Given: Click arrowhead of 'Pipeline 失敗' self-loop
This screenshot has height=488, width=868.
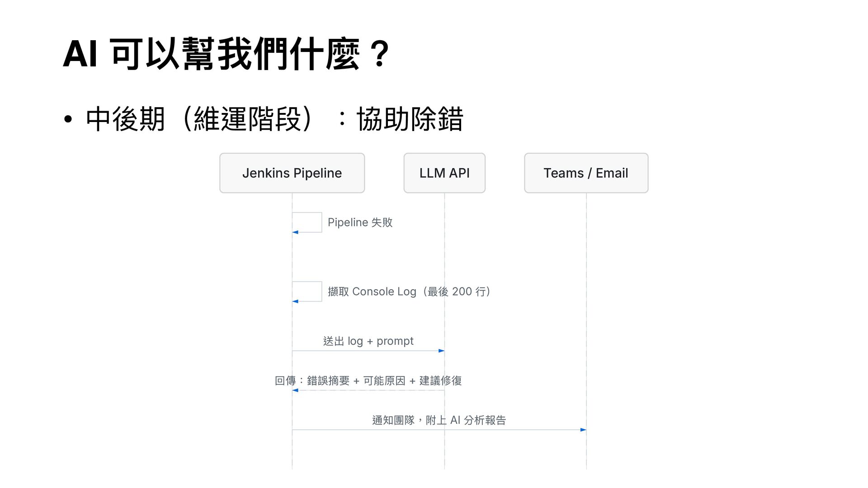Looking at the screenshot, I should pos(295,232).
